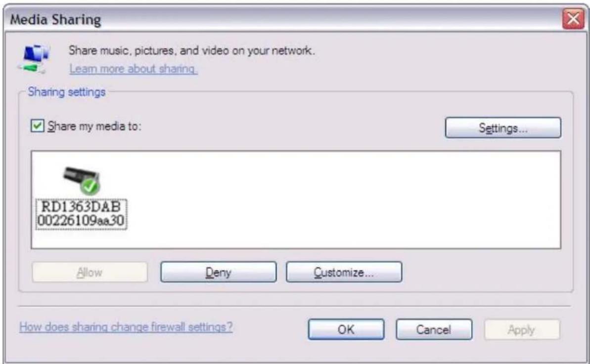Select the RD1363DAB media device icon

click(82, 181)
